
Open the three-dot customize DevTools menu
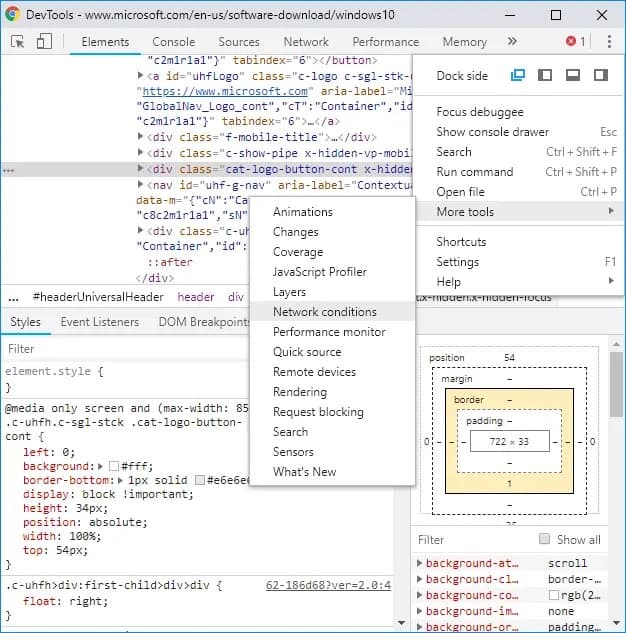(609, 41)
